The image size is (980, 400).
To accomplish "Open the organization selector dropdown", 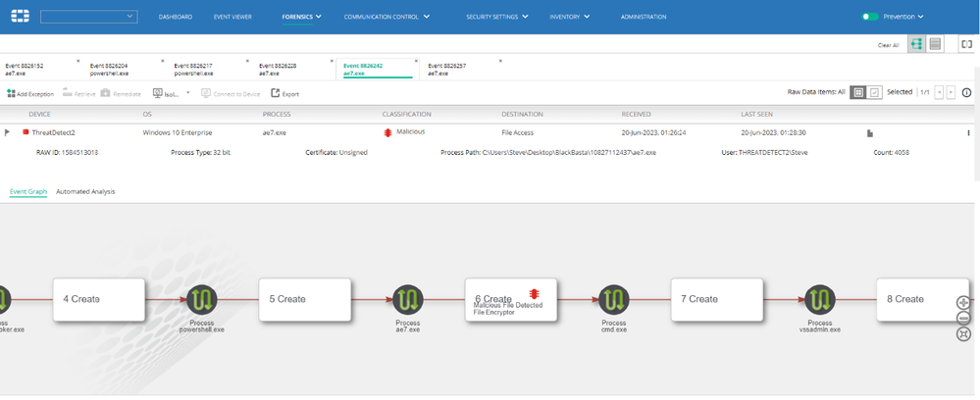I will (88, 17).
